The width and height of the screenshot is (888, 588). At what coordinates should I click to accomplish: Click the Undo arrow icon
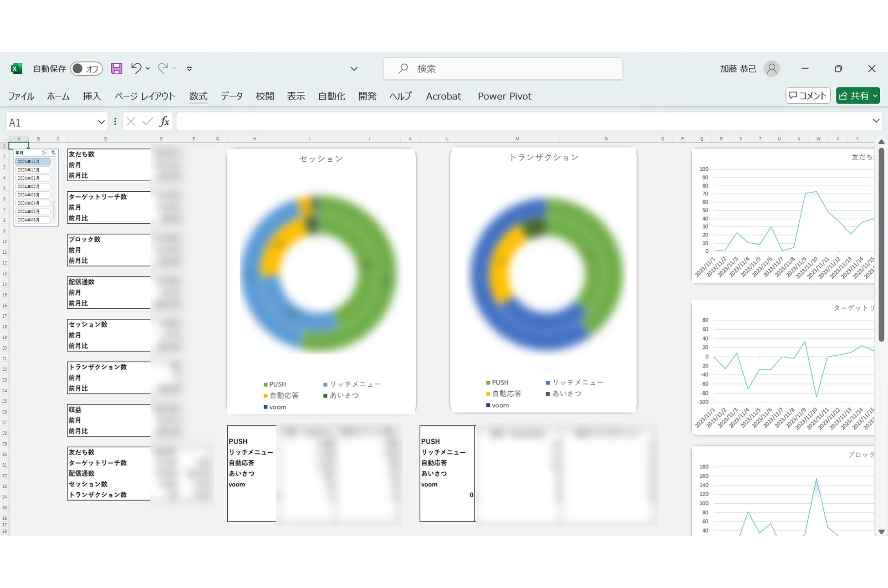[136, 68]
